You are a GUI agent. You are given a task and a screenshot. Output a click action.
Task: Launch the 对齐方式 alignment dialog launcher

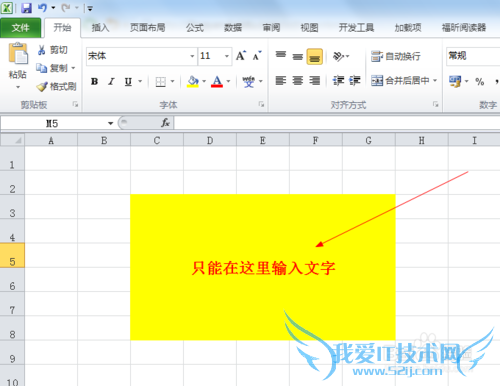click(x=435, y=104)
